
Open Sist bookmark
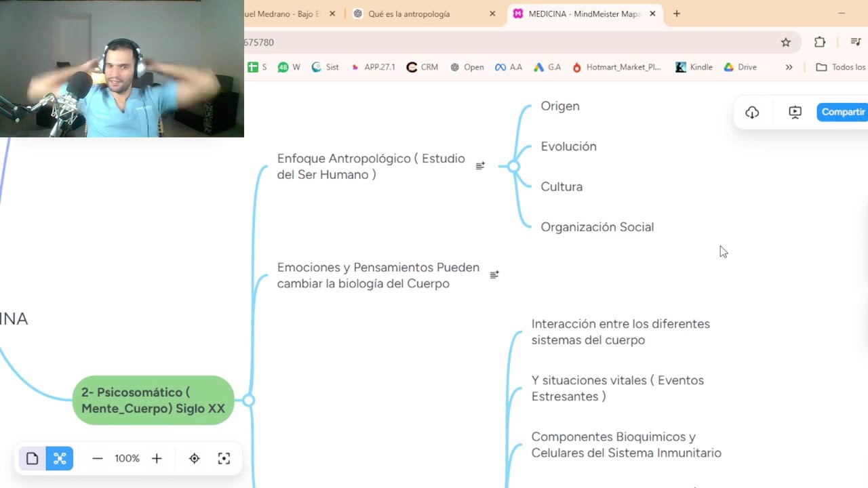click(325, 67)
